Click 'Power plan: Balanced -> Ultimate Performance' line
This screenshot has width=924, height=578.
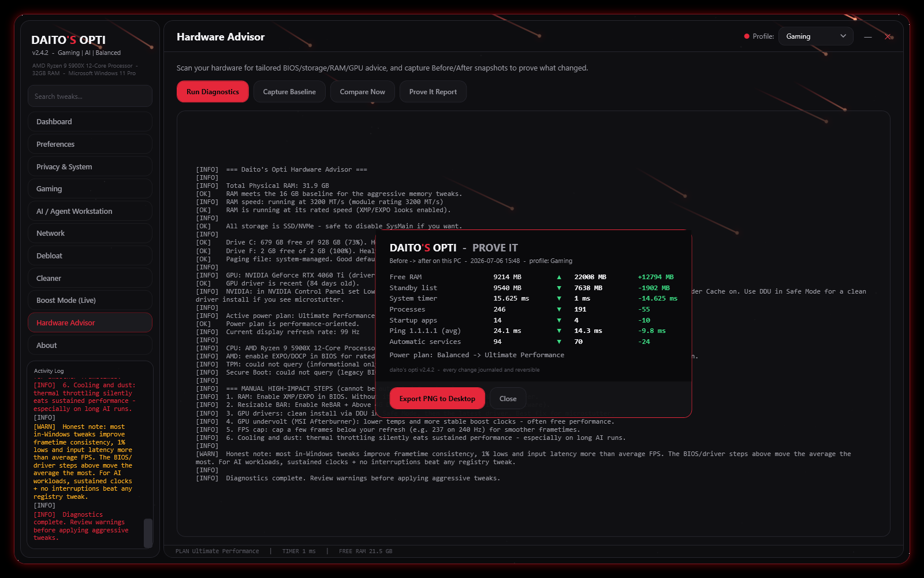click(477, 355)
